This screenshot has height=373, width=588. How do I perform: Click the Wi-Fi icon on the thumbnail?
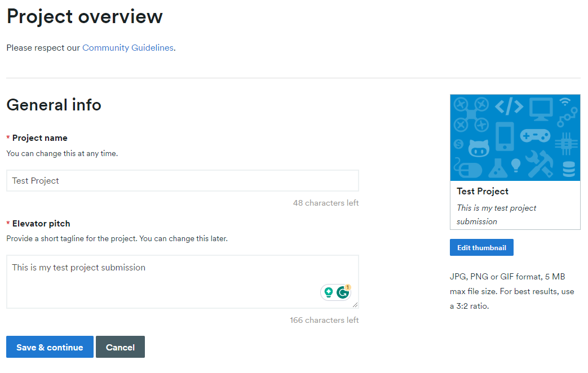[x=564, y=101]
